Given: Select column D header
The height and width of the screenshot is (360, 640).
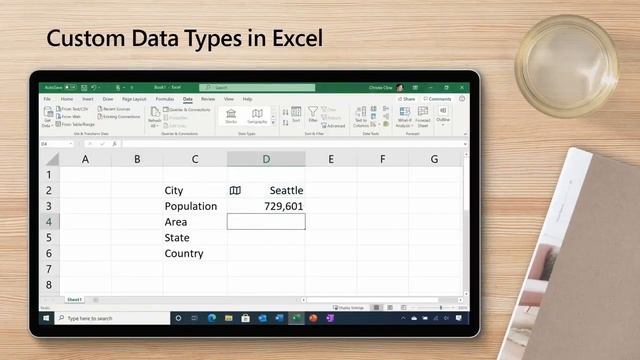Looking at the screenshot, I should tap(266, 159).
